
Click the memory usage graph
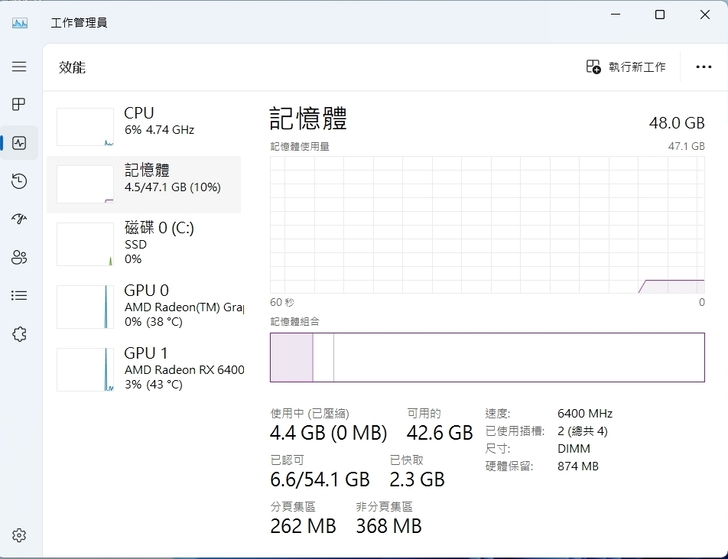pyautogui.click(x=487, y=224)
